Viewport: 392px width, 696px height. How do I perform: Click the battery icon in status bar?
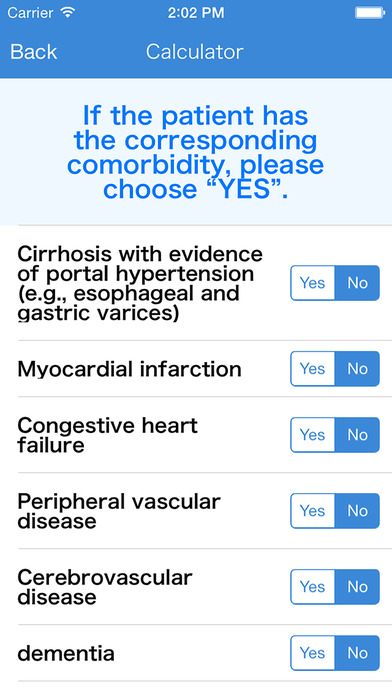click(x=369, y=13)
